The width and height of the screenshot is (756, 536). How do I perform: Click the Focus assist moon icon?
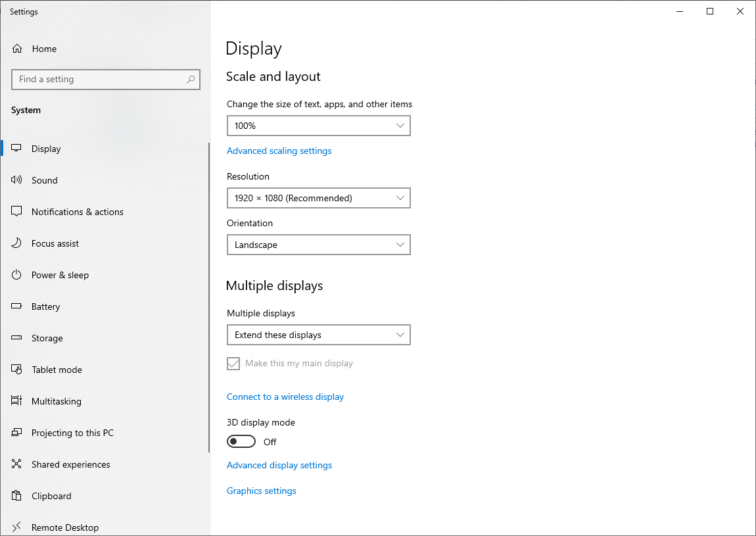(x=16, y=243)
